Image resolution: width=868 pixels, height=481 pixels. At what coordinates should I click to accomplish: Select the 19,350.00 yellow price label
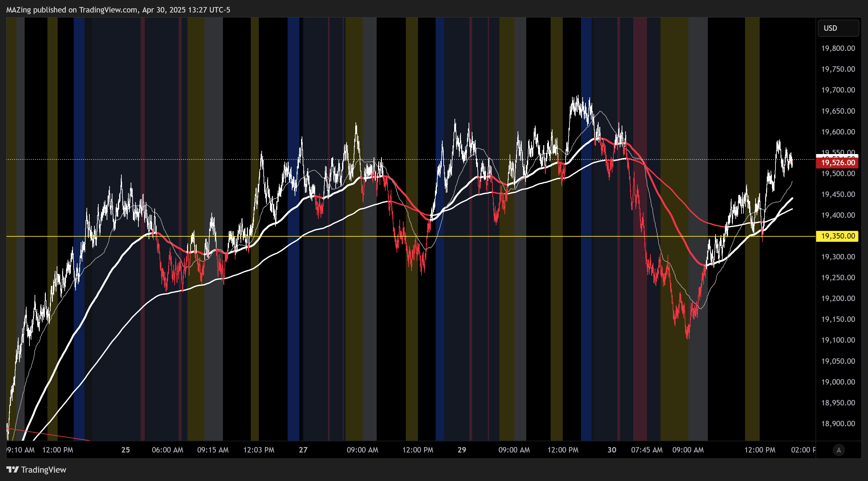click(837, 236)
